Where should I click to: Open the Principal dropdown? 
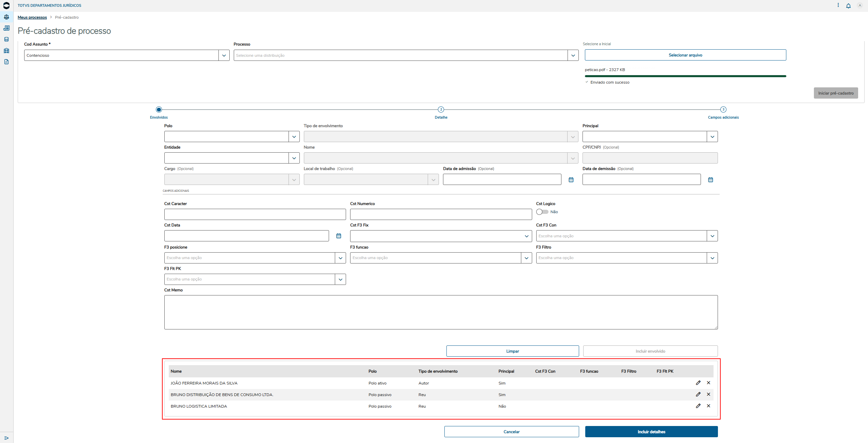coord(712,137)
